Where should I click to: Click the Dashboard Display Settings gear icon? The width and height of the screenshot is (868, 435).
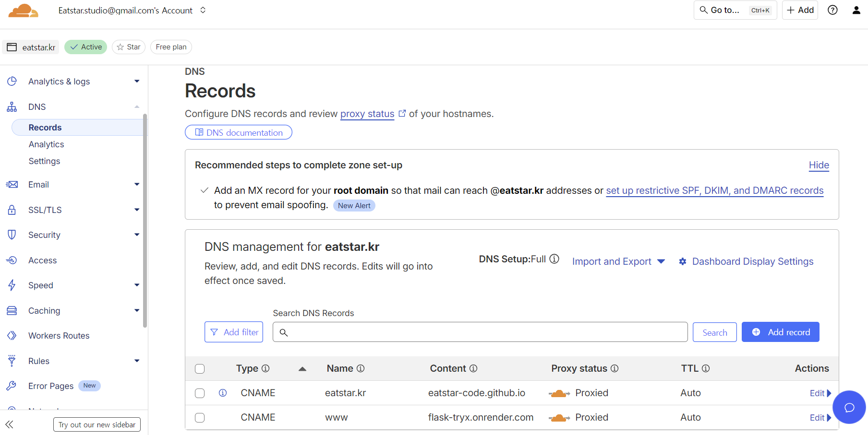coord(683,262)
